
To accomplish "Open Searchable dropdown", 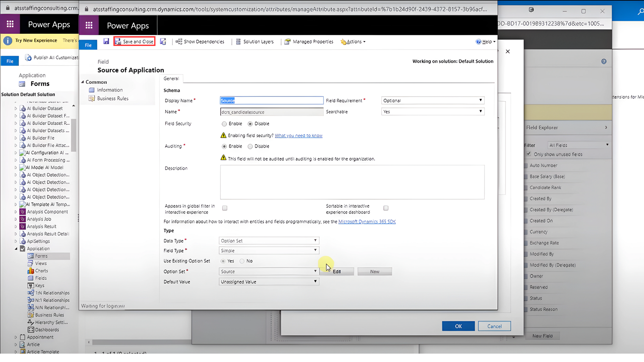I will click(433, 112).
